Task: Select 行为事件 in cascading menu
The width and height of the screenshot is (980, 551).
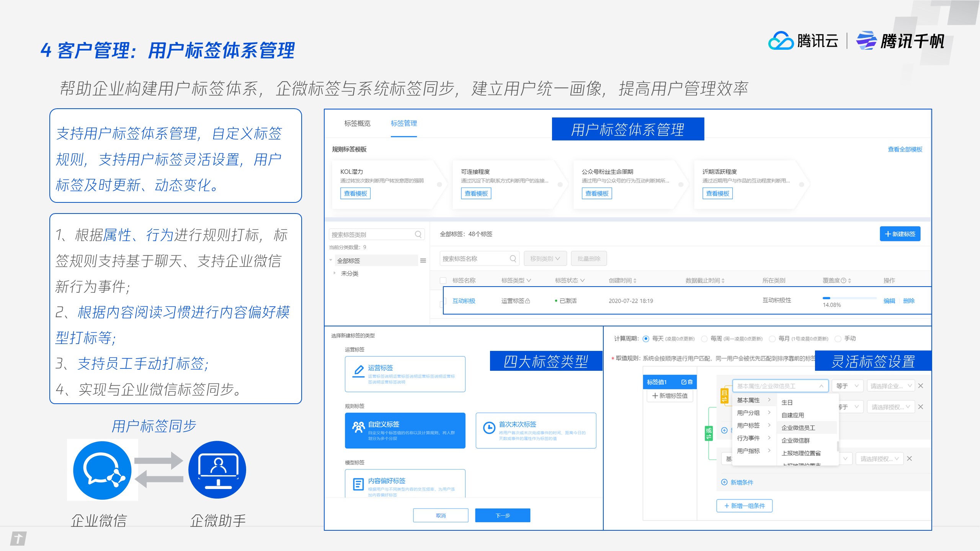Action: [753, 438]
